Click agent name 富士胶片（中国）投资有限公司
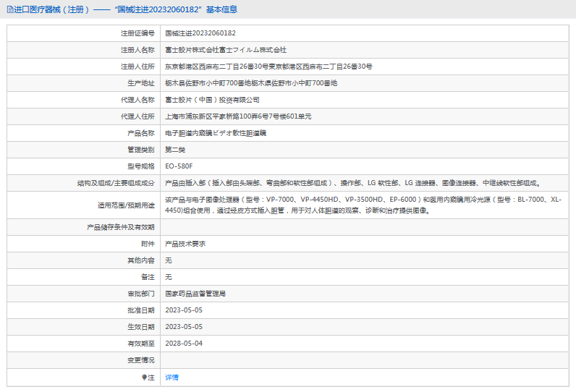This screenshot has width=576, height=392. pos(212,100)
